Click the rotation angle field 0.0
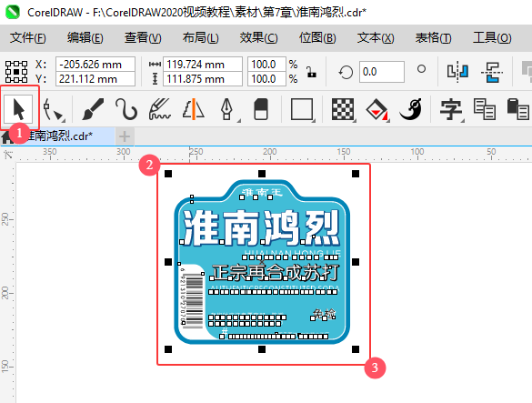Viewport: 532px width, 403px height. (382, 72)
